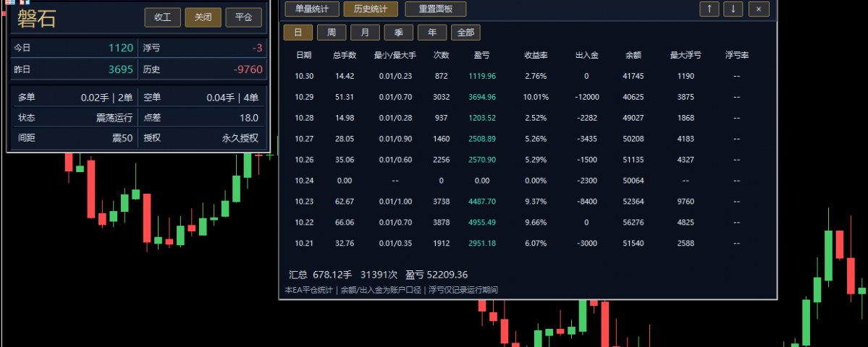
Task: Click the 重置面板 button
Action: click(436, 9)
